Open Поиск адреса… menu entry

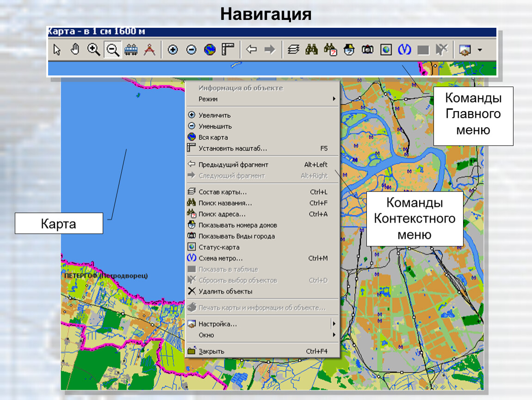(263, 214)
